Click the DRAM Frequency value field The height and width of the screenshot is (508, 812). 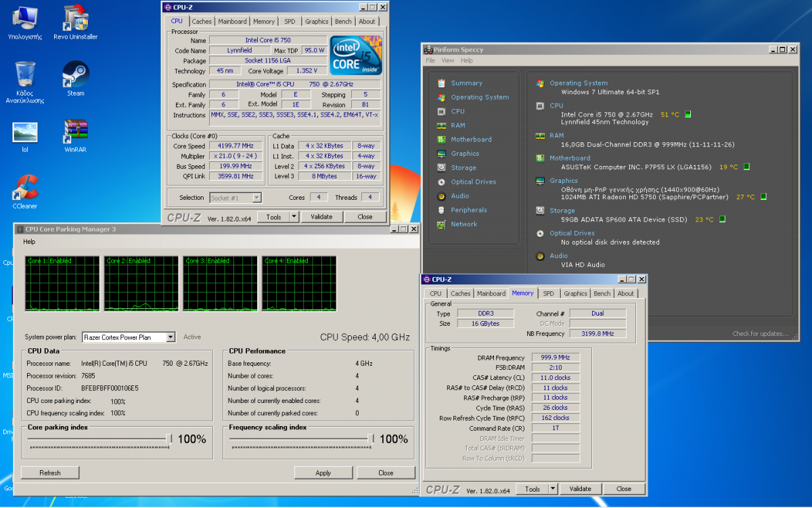[x=556, y=358]
